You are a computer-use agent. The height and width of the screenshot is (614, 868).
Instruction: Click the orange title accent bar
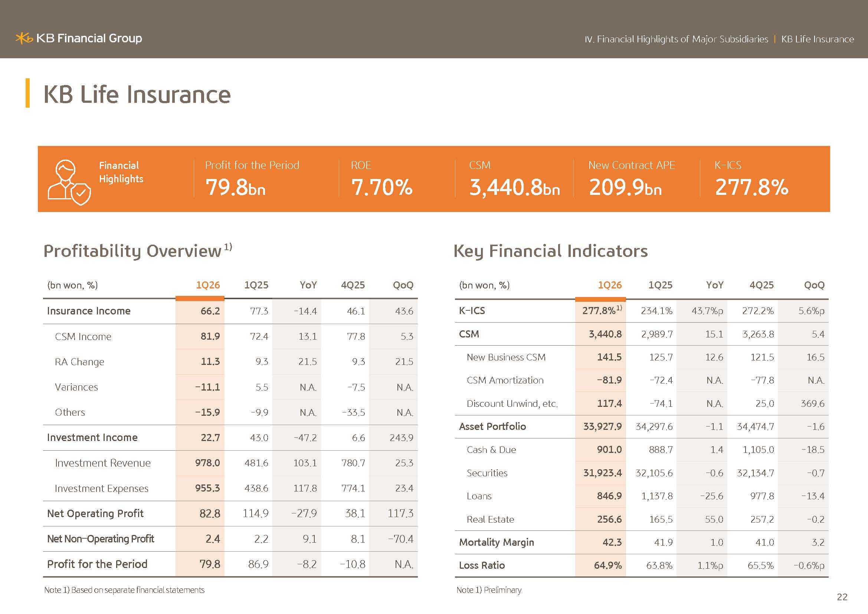click(x=27, y=93)
